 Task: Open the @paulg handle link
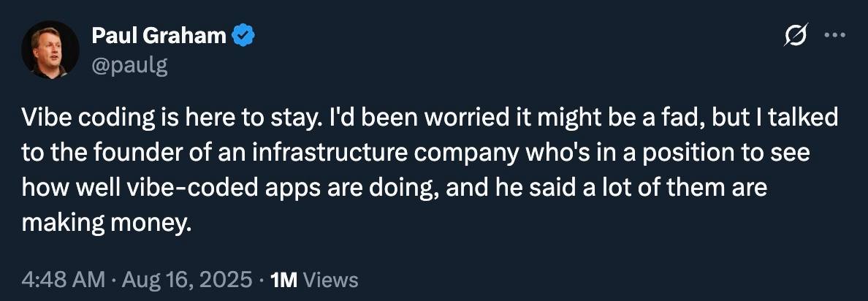point(130,66)
